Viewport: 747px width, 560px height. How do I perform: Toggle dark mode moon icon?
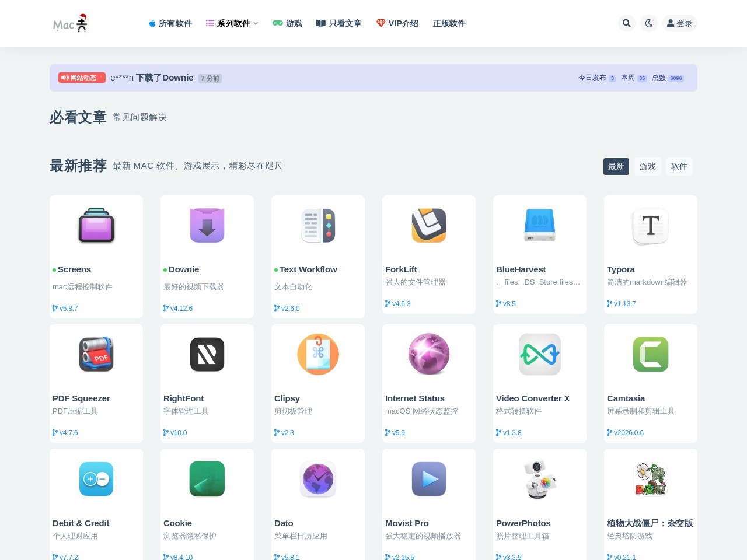pyautogui.click(x=649, y=23)
